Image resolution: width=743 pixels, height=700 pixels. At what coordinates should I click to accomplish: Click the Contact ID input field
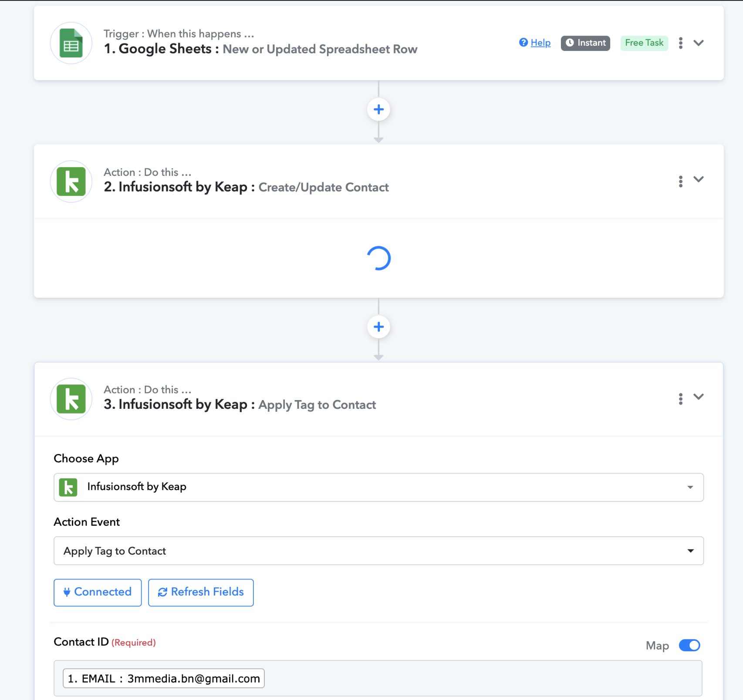[378, 678]
